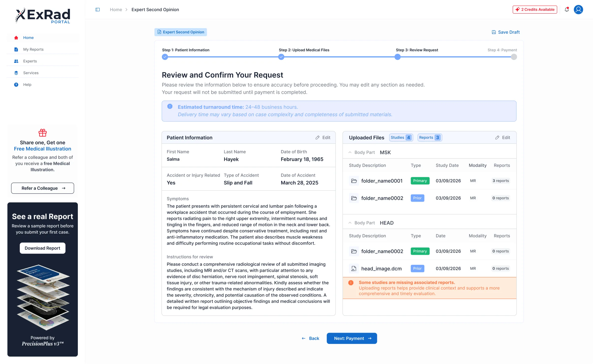Save the request as draft
The height and width of the screenshot is (364, 593).
tap(506, 32)
